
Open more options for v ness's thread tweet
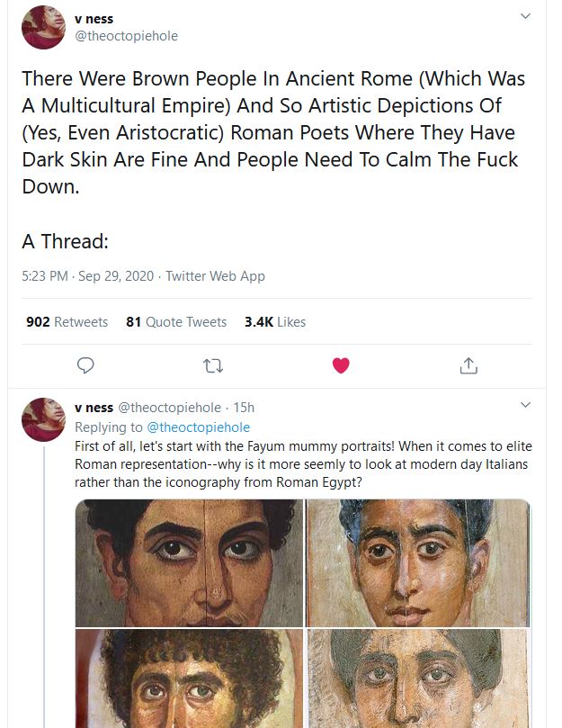point(526,405)
